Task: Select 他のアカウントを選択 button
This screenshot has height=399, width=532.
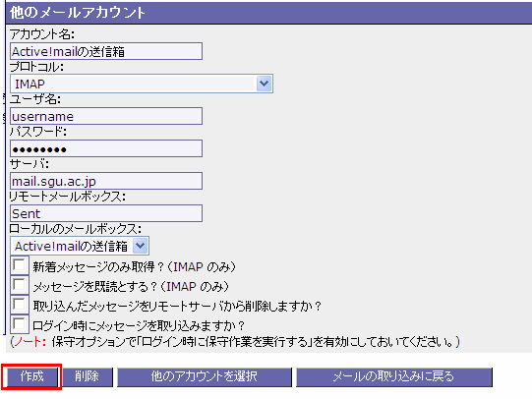Action: point(205,377)
